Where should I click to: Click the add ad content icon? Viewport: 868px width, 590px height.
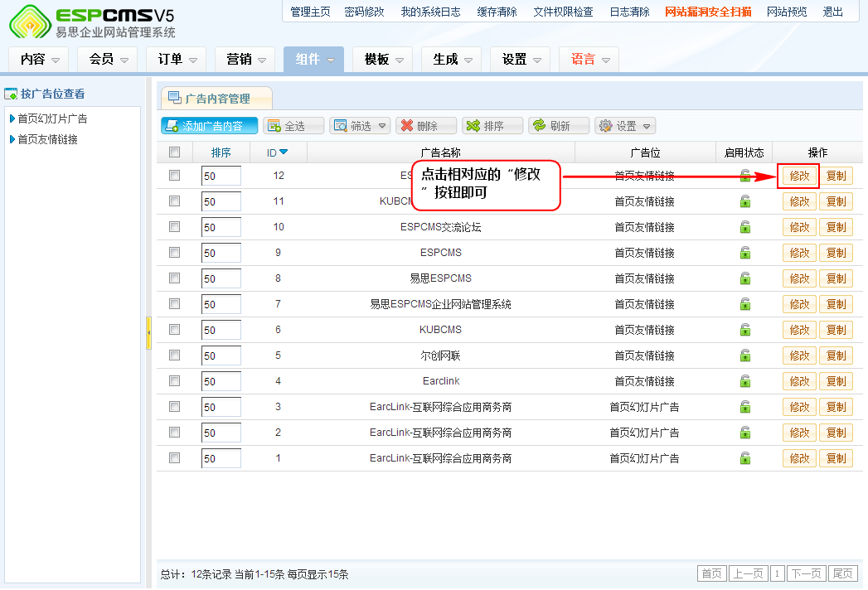coord(172,126)
